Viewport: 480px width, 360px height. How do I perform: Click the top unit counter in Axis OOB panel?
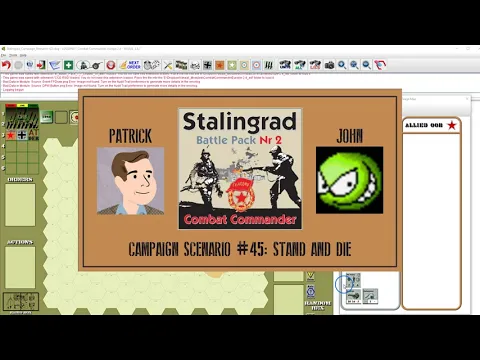click(353, 280)
